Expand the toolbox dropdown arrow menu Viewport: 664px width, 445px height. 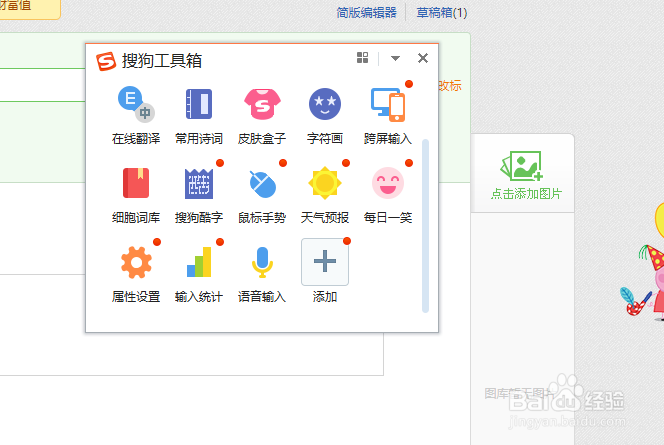pyautogui.click(x=395, y=58)
